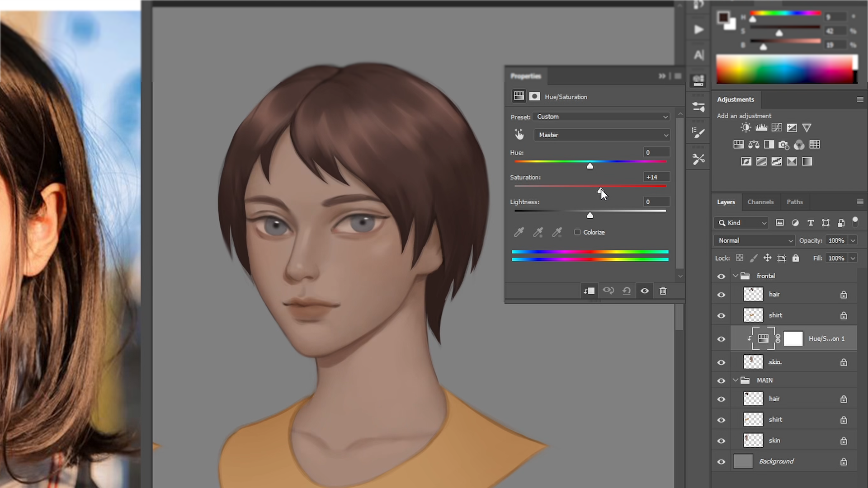Open the layer Kind filter dropdown
The width and height of the screenshot is (868, 488).
(741, 223)
